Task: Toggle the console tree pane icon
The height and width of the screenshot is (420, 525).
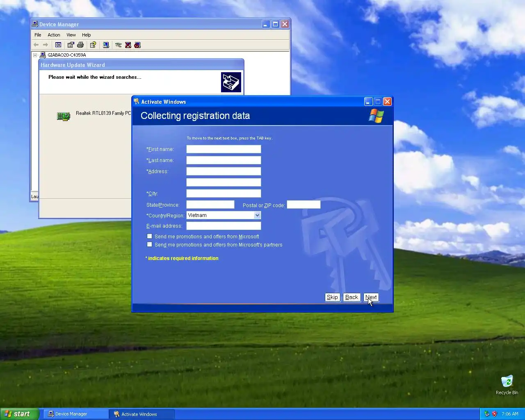Action: [58, 45]
